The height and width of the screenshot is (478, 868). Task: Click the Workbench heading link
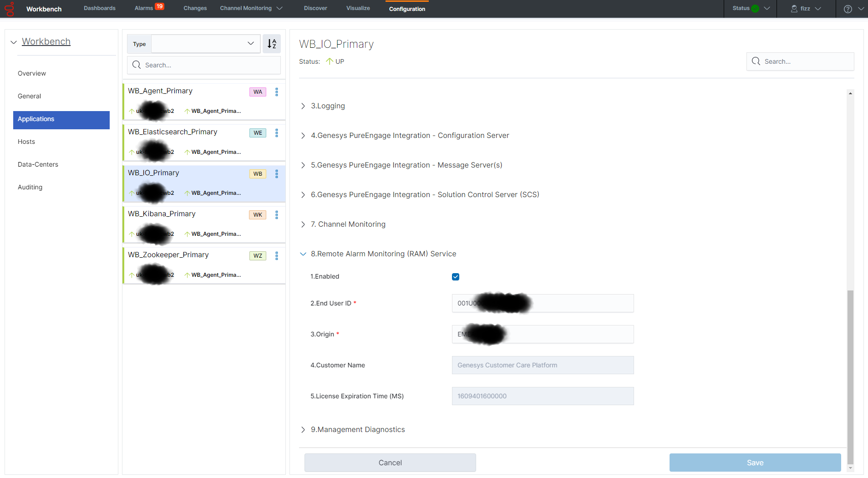[46, 41]
